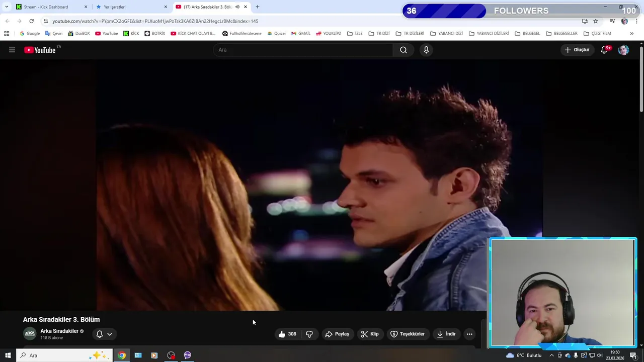Toggle the subscription notification bell
Screen dimensions: 644x362
(100, 334)
